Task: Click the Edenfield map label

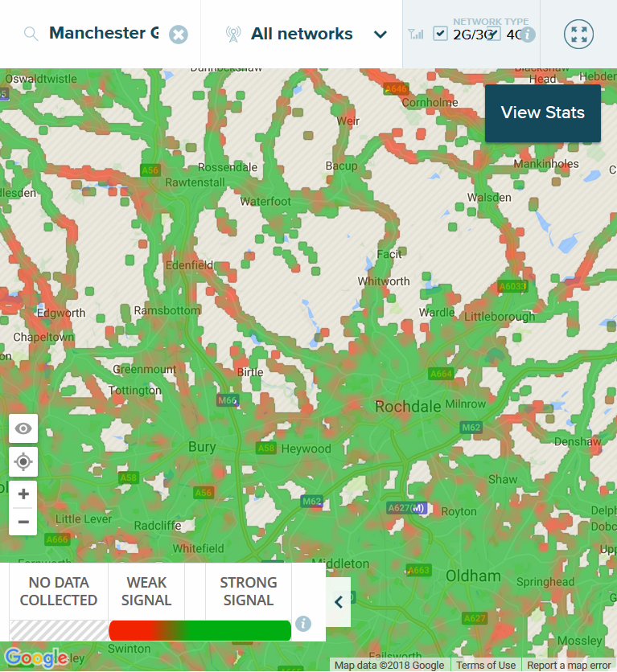Action: [189, 265]
